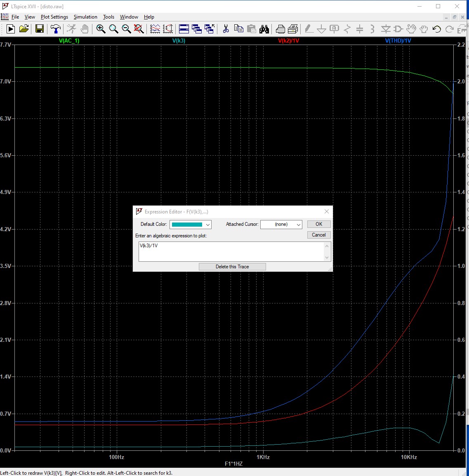Open the Simulation menu
Screen dimensions: 469x476
tap(85, 17)
